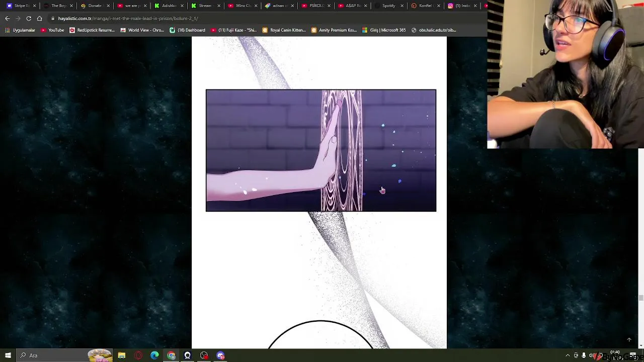Close the Spotify tab
The image size is (644, 362).
402,6
